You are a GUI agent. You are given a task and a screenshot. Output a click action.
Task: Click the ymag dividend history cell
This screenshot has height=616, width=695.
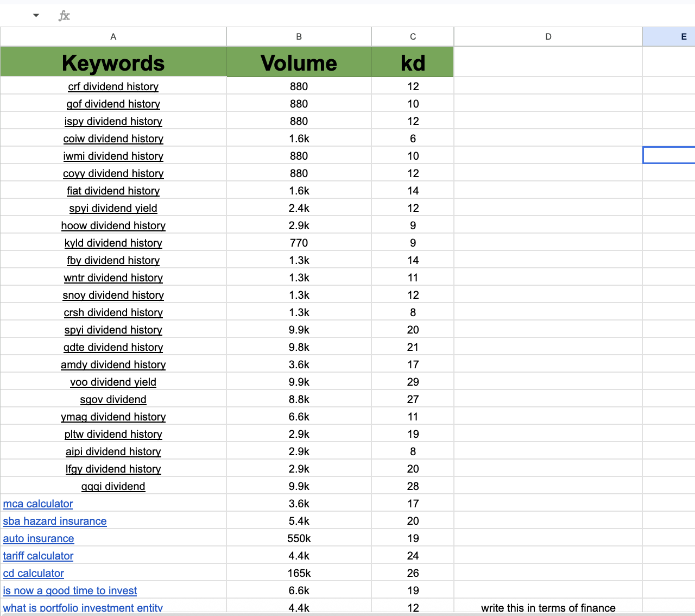pyautogui.click(x=113, y=417)
